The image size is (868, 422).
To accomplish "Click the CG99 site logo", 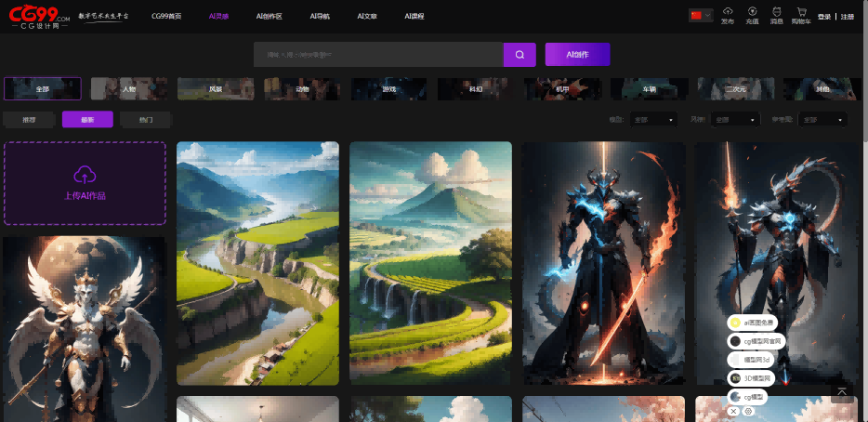I will [x=39, y=17].
